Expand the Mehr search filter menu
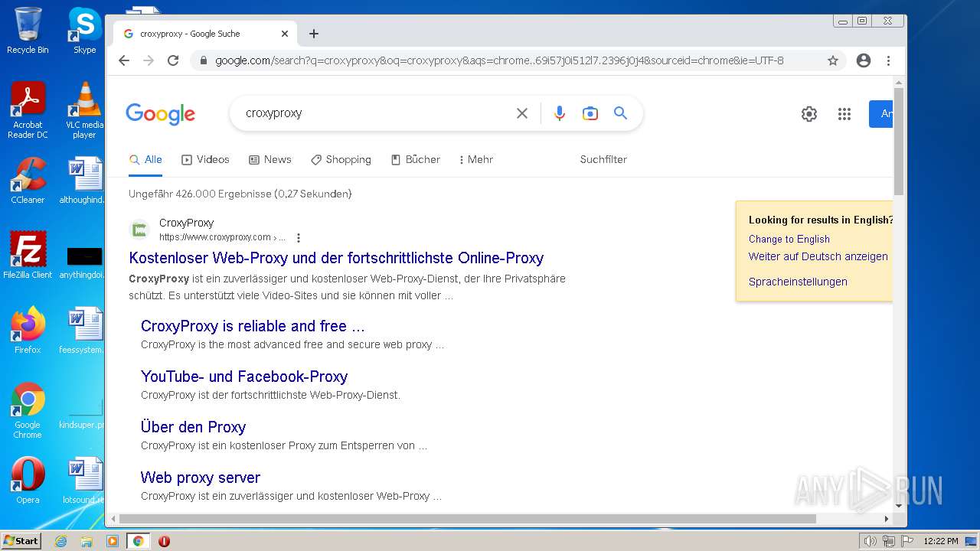The height and width of the screenshot is (551, 980). tap(475, 159)
